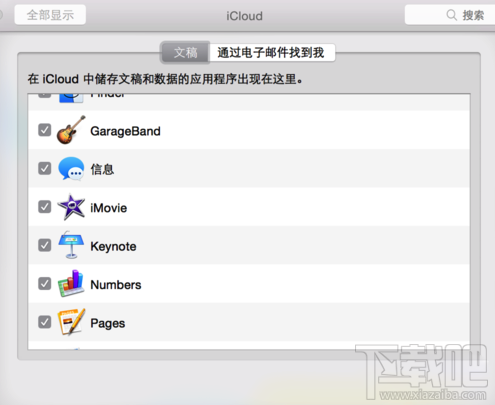Switch to the 文稿 tab
The width and height of the screenshot is (495, 405).
tap(185, 52)
